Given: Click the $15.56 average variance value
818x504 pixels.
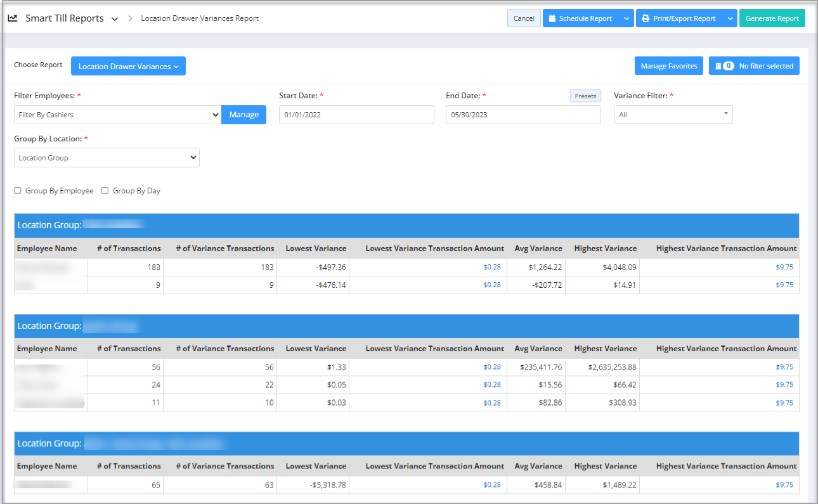Looking at the screenshot, I should 550,385.
